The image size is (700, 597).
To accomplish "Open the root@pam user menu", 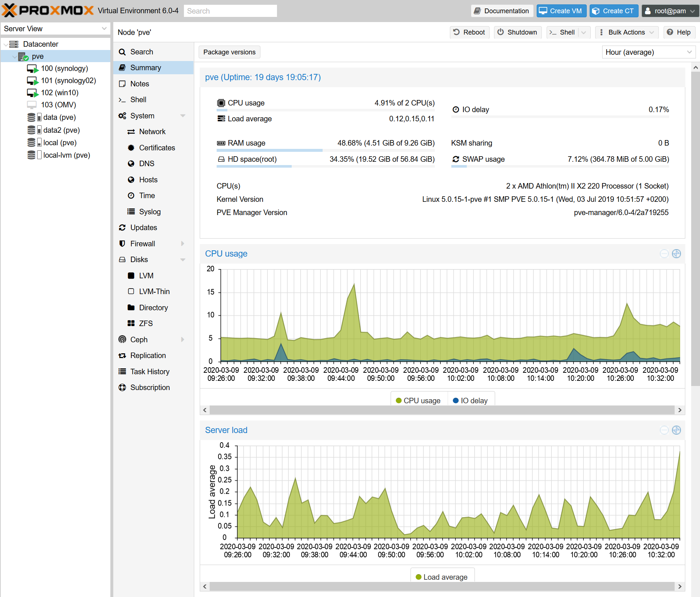I will tap(670, 11).
